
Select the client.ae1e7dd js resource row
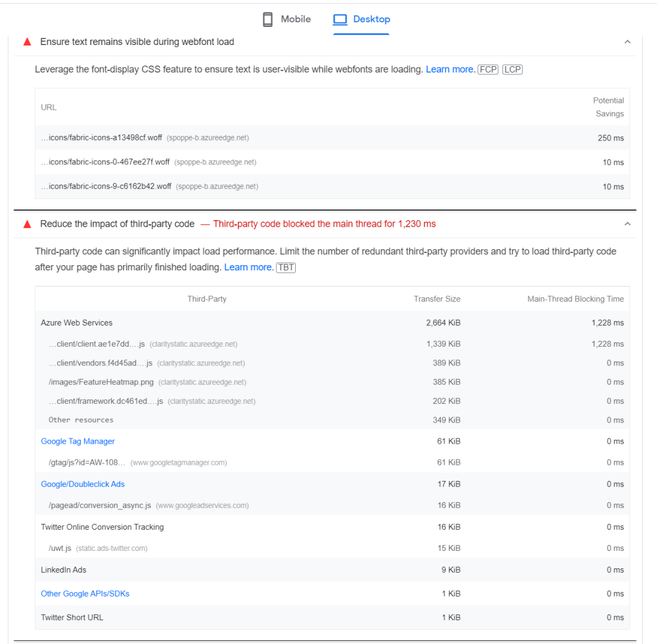pyautogui.click(x=332, y=344)
